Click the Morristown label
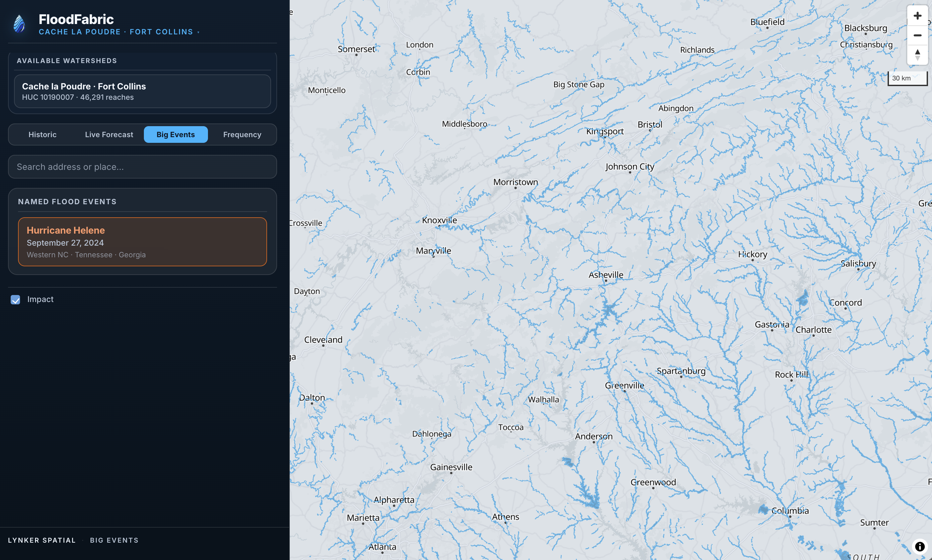The image size is (932, 560). point(515,182)
